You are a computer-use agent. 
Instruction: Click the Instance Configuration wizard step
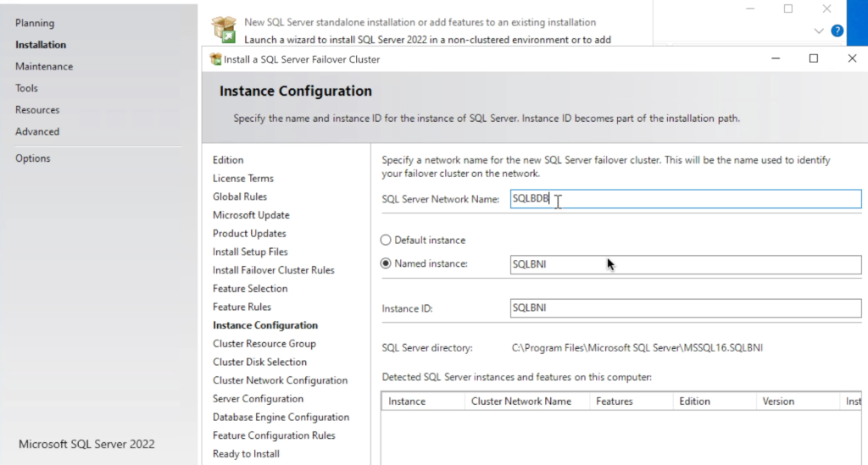pyautogui.click(x=265, y=325)
